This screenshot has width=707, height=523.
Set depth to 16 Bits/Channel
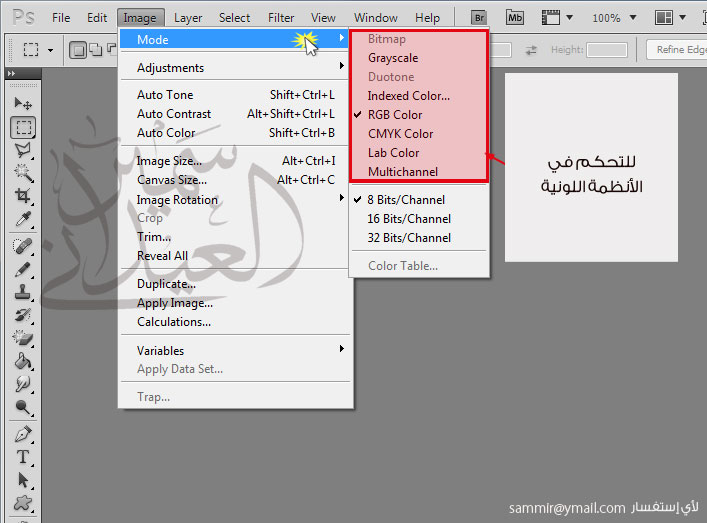[x=419, y=219]
